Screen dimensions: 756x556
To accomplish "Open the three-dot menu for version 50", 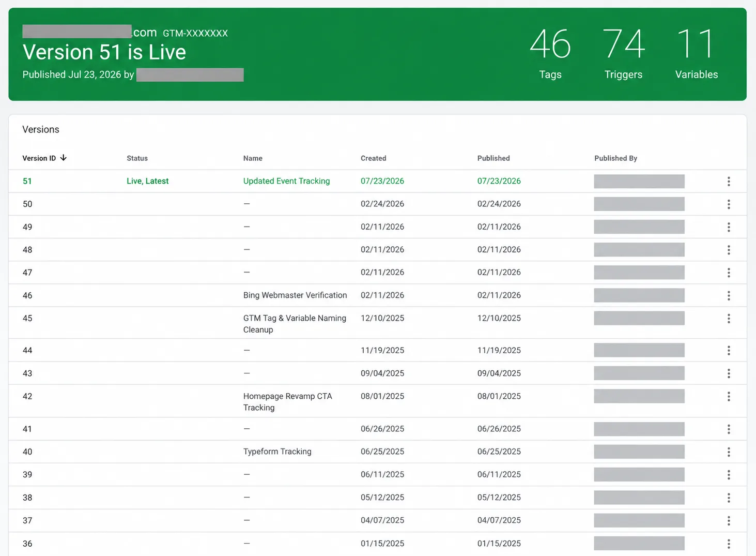I will 729,204.
